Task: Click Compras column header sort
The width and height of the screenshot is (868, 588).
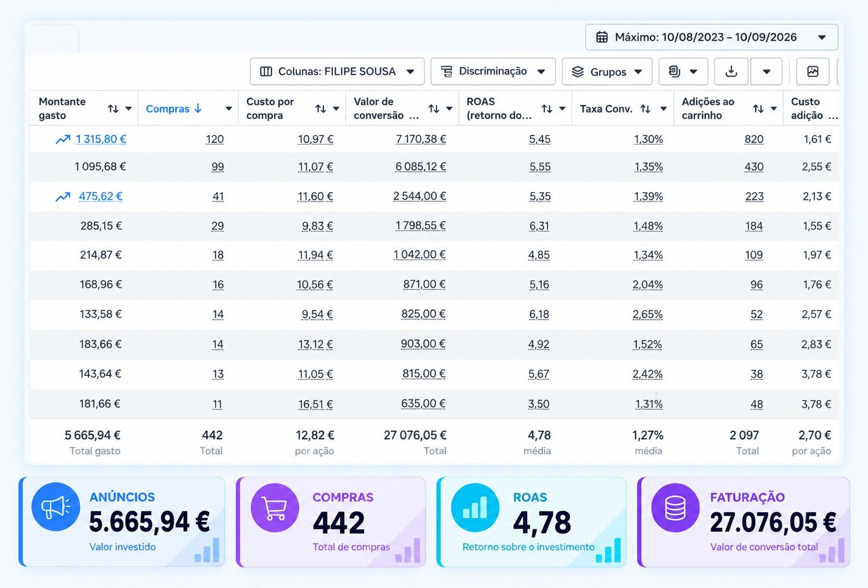Action: tap(174, 108)
